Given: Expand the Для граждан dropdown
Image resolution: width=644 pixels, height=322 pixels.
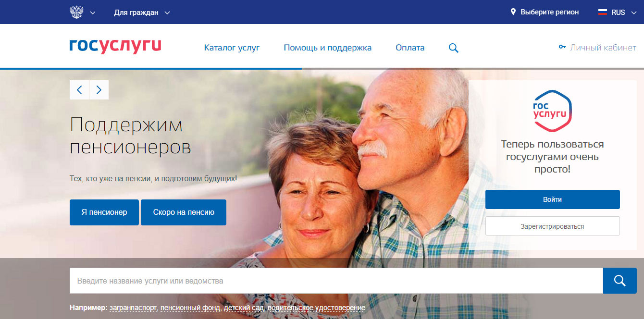Looking at the screenshot, I should (142, 12).
